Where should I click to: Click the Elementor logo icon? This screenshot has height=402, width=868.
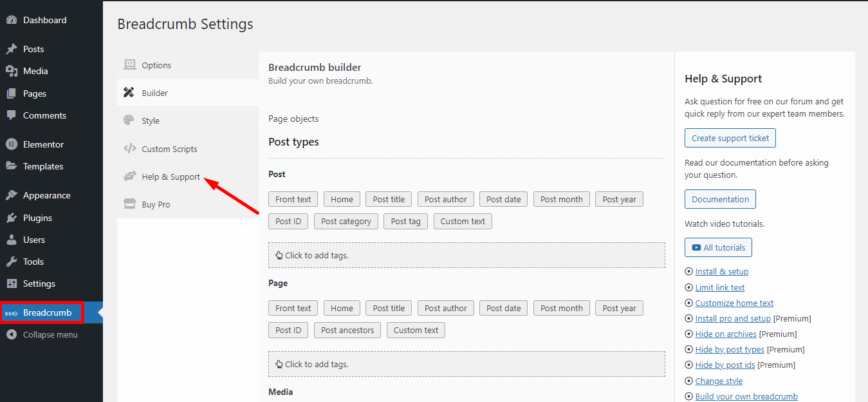coord(12,144)
